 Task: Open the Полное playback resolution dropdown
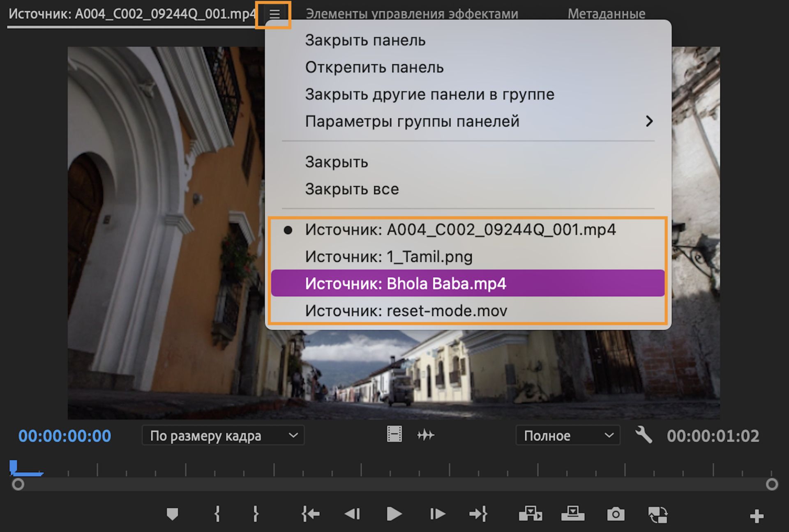[x=568, y=436]
